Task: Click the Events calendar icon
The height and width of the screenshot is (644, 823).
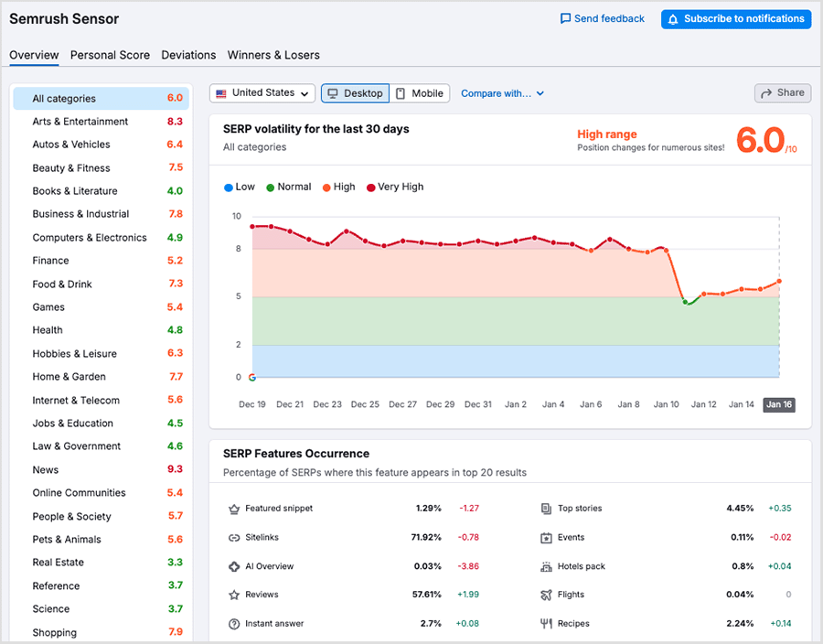Action: pos(547,538)
